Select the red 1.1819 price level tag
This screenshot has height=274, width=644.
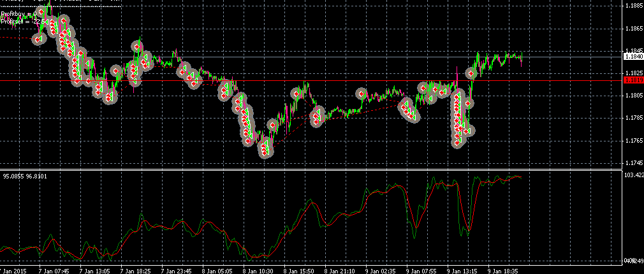[633, 80]
